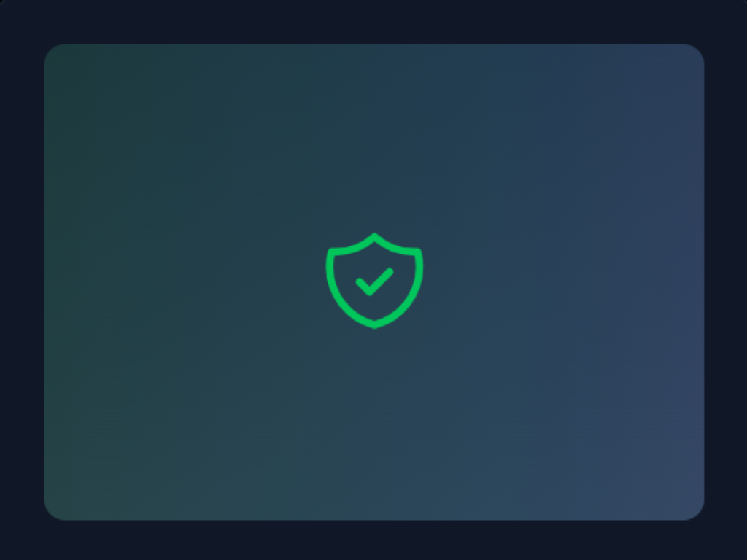Click the dark navy margin below the card

373,540
